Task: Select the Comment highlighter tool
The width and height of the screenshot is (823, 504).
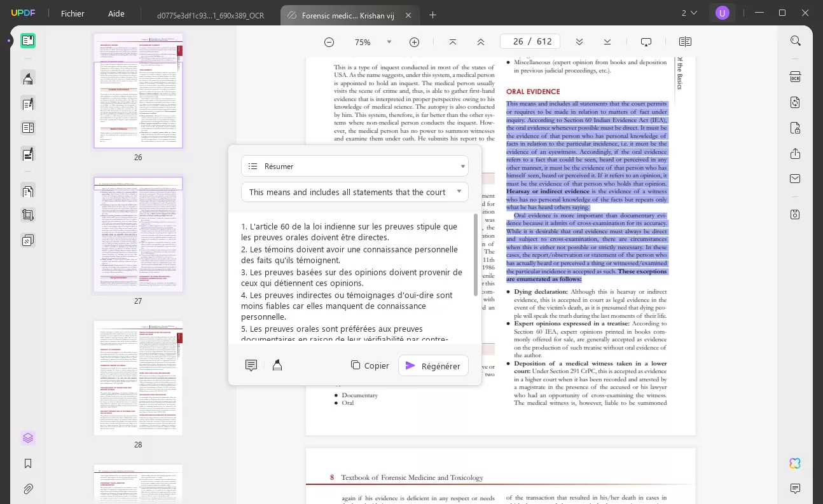Action: tap(27, 78)
